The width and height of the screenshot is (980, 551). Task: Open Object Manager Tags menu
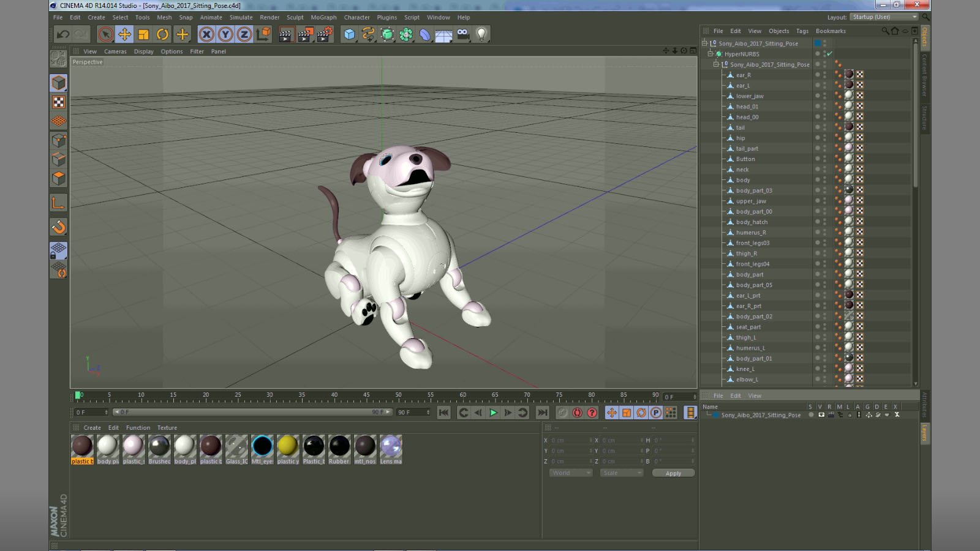tap(802, 31)
